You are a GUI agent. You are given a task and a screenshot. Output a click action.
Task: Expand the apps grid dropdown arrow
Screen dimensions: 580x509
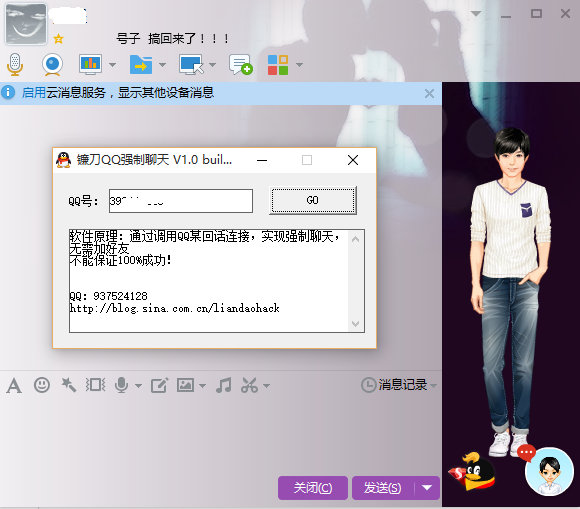pyautogui.click(x=300, y=65)
